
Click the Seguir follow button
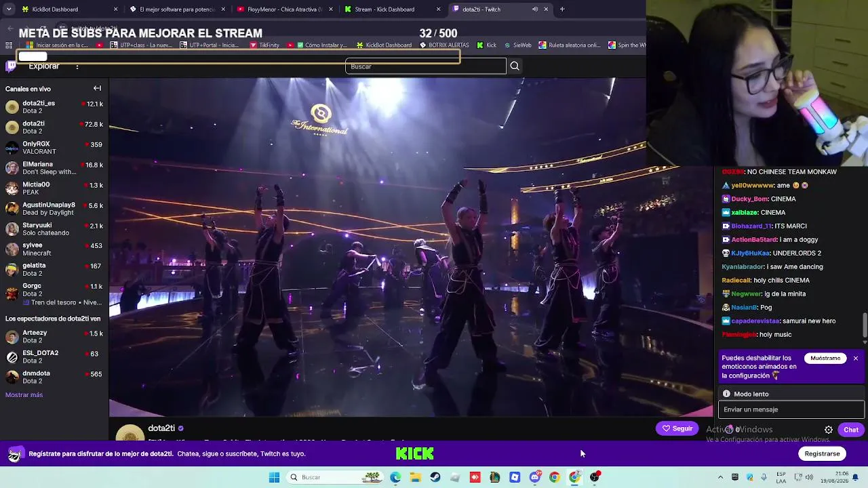click(677, 428)
